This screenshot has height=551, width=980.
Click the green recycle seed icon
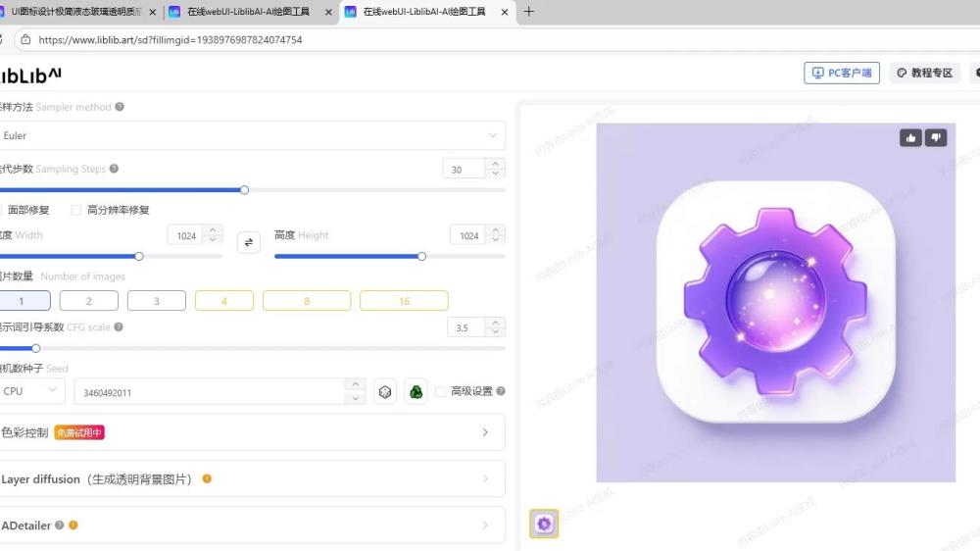[416, 392]
